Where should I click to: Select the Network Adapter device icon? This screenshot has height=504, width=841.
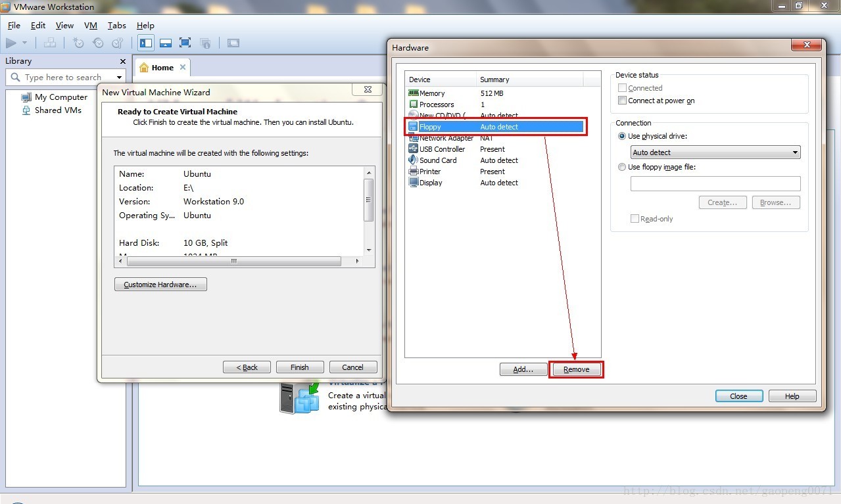414,138
